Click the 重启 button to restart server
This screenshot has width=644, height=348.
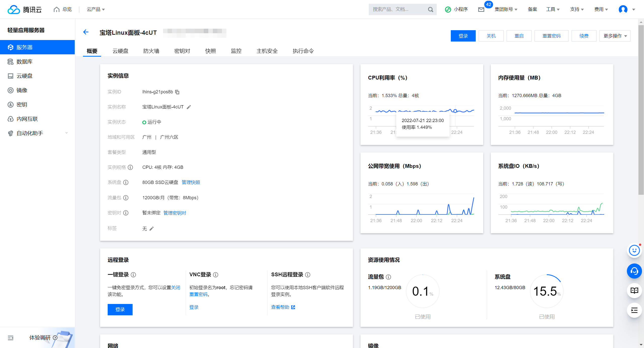coord(519,36)
